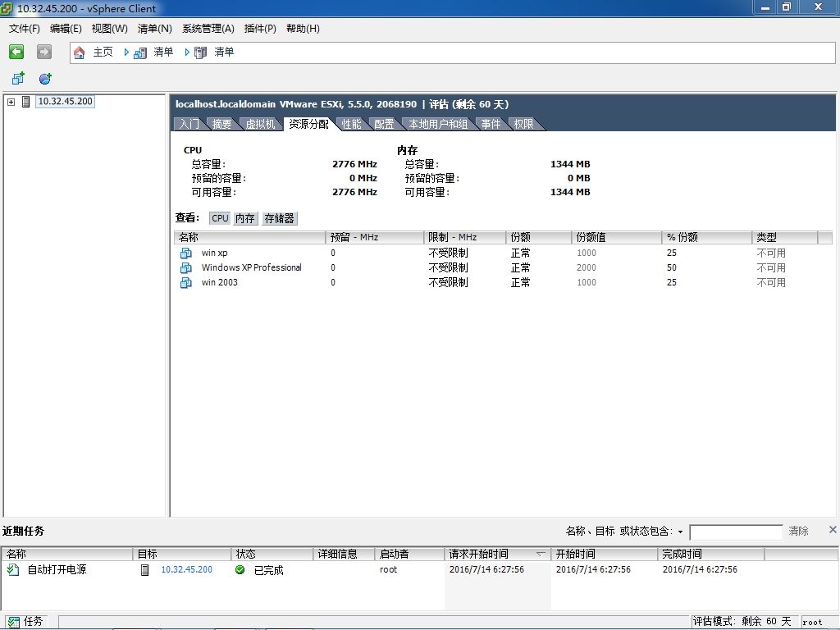Click the host icon in the task target column
Image resolution: width=840 pixels, height=630 pixels.
[x=144, y=569]
